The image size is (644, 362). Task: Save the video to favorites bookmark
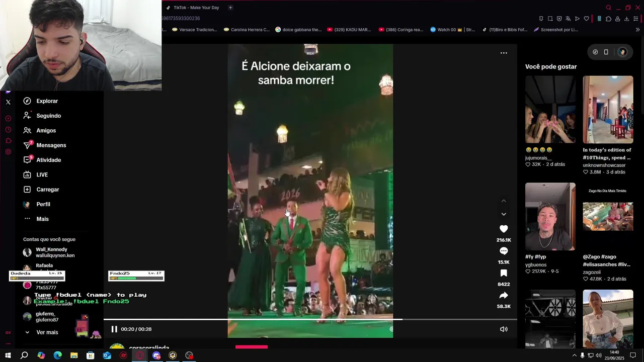(504, 273)
